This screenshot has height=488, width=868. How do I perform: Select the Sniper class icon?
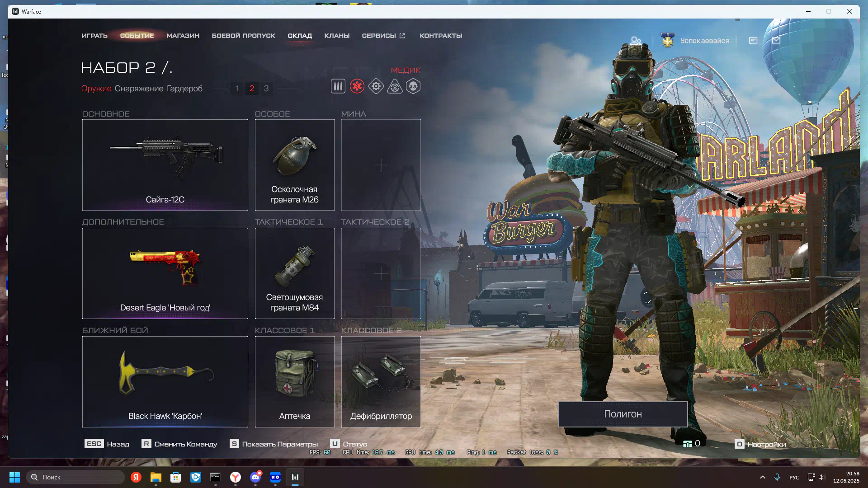(x=395, y=86)
